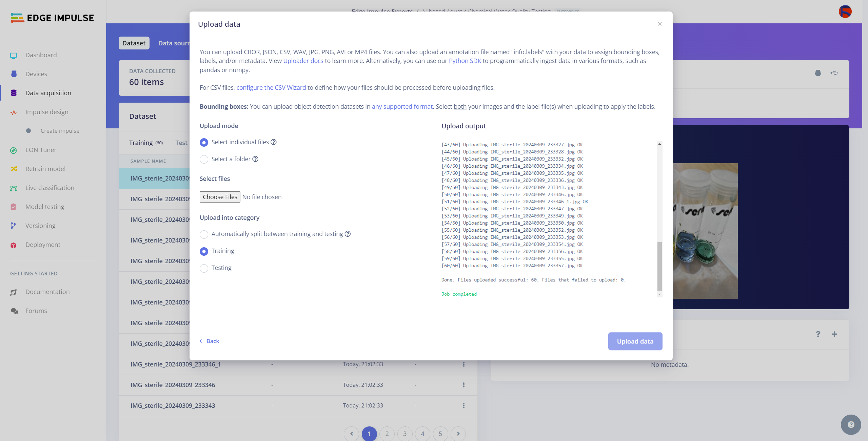Select the 'Select a folder' upload mode
The image size is (868, 441).
pos(204,159)
